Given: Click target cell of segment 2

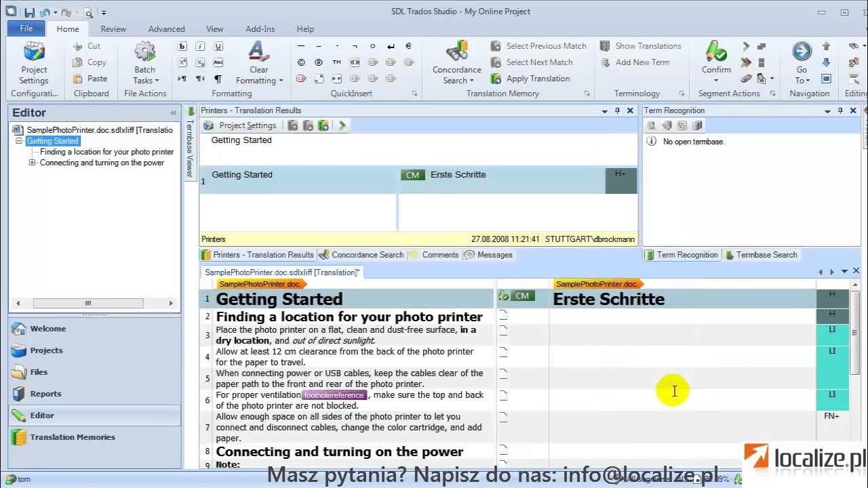Looking at the screenshot, I should coord(682,316).
